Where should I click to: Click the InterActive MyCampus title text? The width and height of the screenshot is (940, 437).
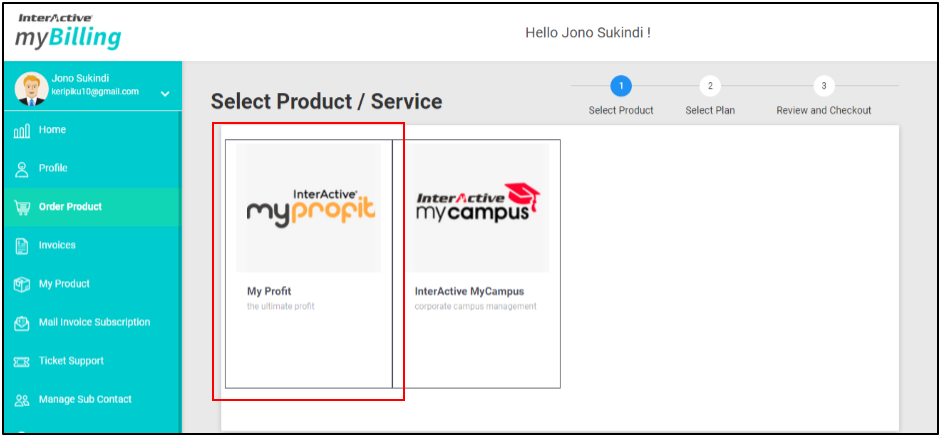click(x=469, y=292)
